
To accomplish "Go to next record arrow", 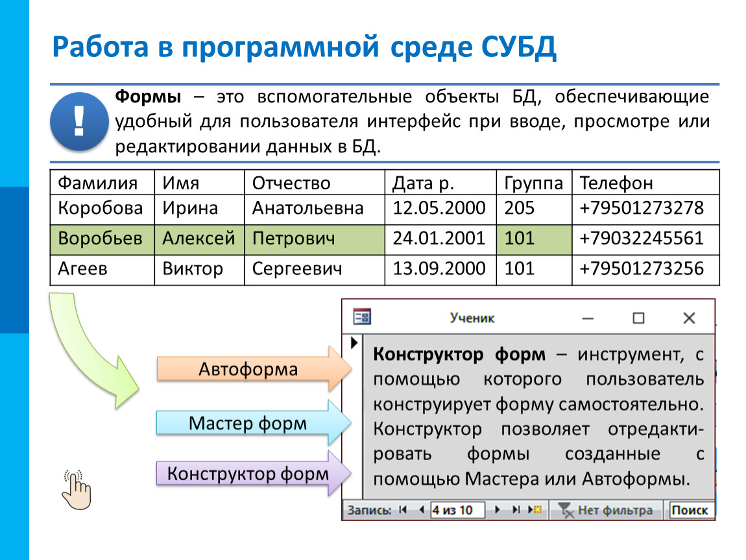I will (498, 510).
